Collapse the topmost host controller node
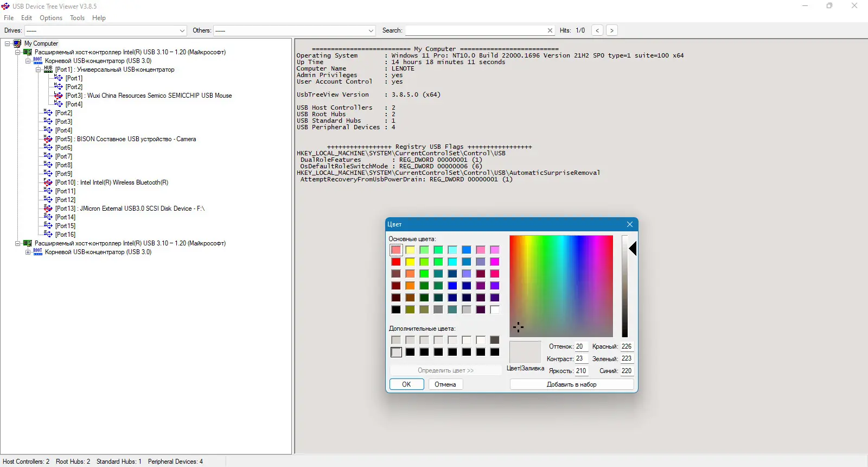 click(18, 52)
